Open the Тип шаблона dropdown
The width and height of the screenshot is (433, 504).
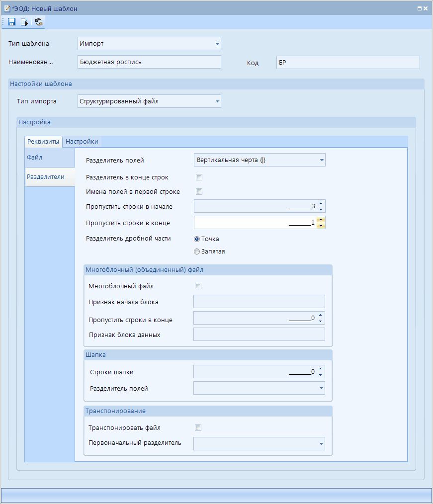click(x=217, y=44)
